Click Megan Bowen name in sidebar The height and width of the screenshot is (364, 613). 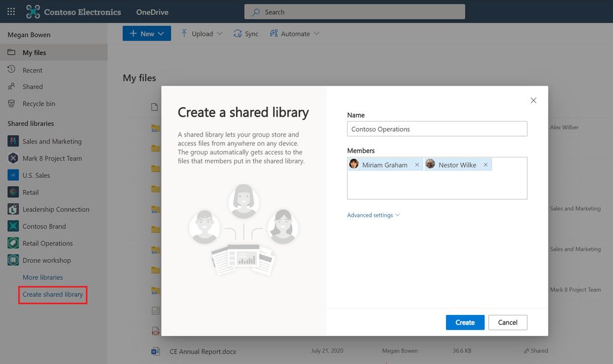tap(29, 35)
